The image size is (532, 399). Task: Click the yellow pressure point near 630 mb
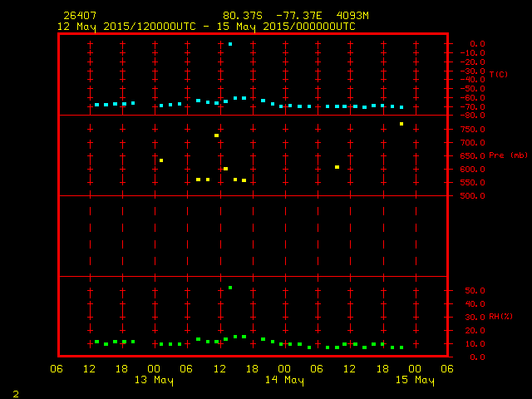click(161, 160)
